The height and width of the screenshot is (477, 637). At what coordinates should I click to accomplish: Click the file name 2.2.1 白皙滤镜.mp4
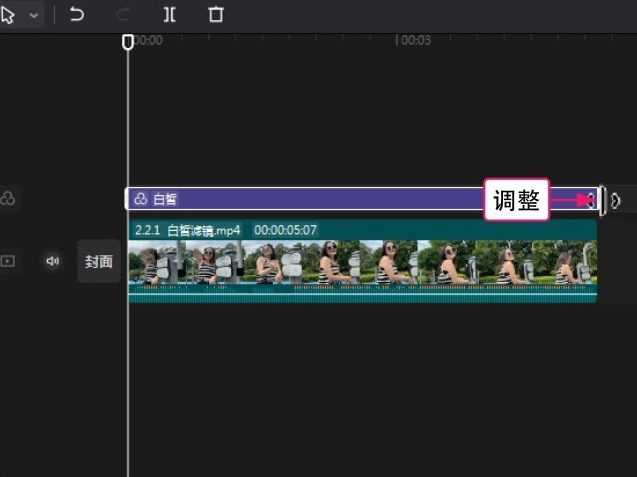point(187,230)
